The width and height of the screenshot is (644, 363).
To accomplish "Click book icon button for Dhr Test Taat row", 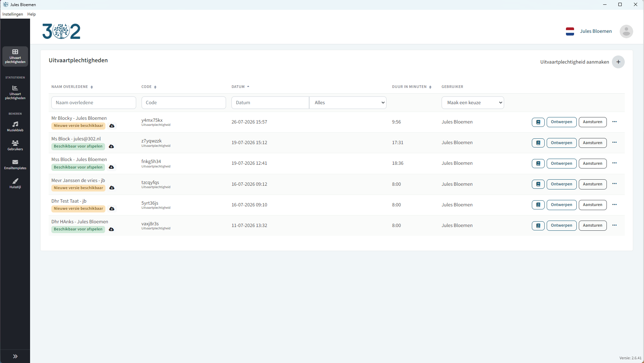I will [538, 205].
